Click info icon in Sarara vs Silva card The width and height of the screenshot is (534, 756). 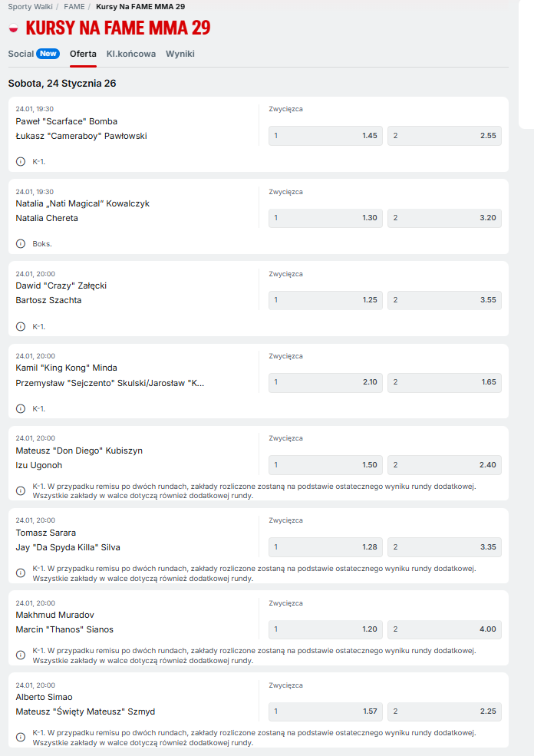point(21,573)
